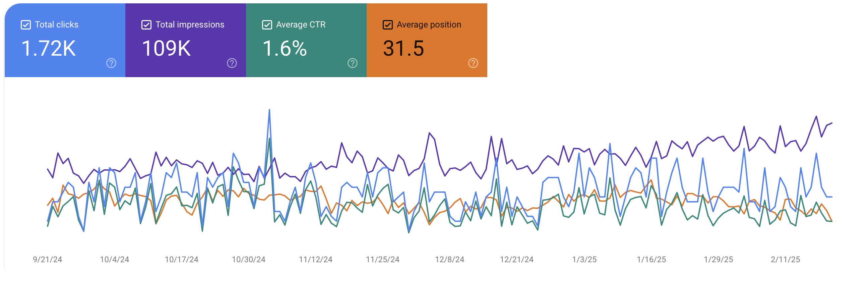Click the 1.6% average CTR value
The image size is (868, 285).
coord(285,48)
